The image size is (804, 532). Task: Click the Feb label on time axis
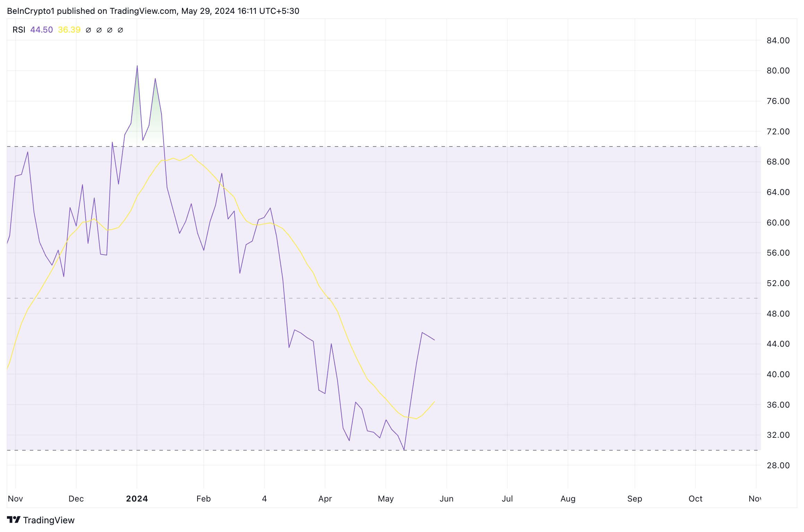[203, 499]
